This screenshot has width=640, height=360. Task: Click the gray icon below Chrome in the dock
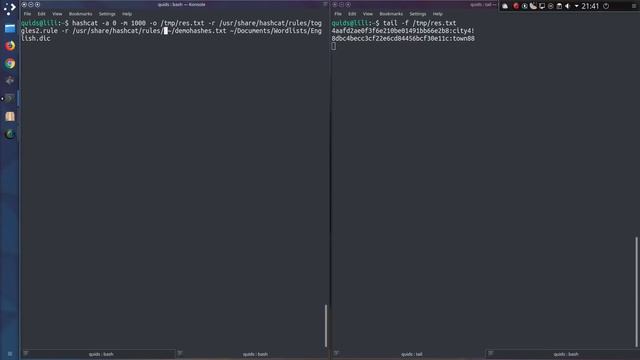click(10, 80)
